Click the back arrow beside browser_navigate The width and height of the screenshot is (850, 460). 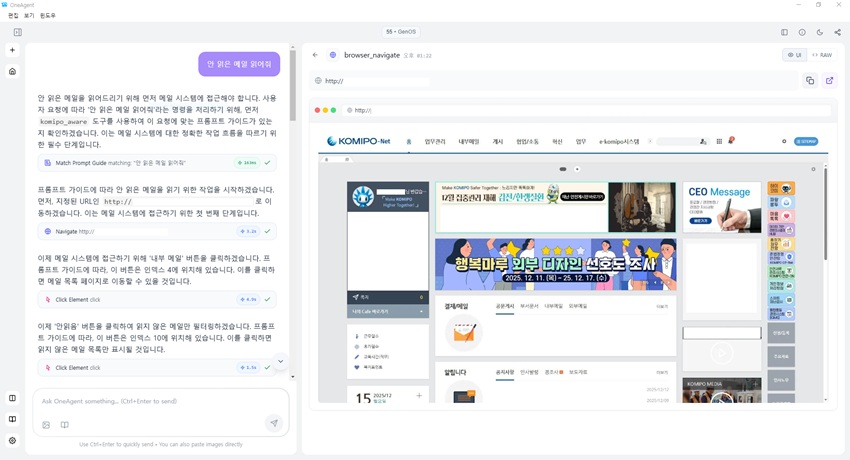[x=316, y=55]
